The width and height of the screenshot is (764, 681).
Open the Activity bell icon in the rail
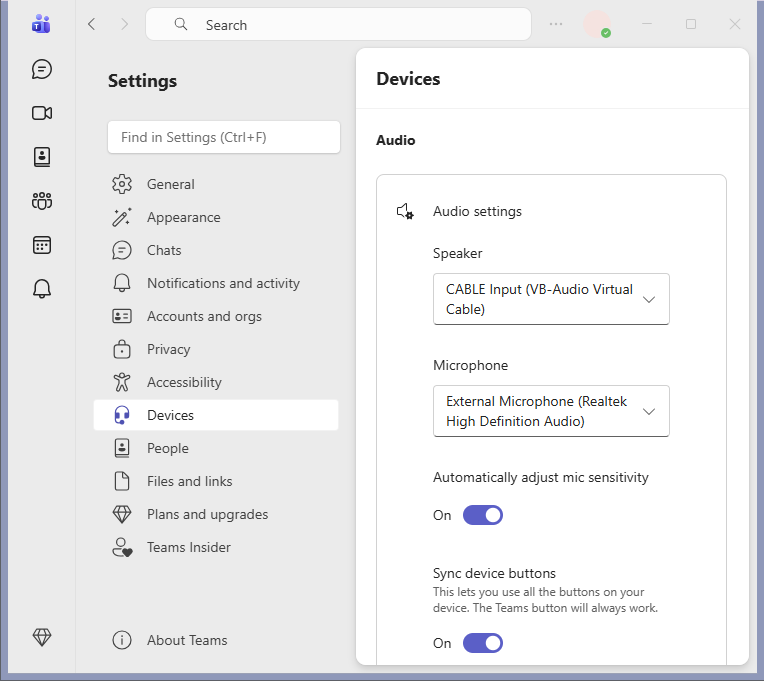tap(42, 289)
